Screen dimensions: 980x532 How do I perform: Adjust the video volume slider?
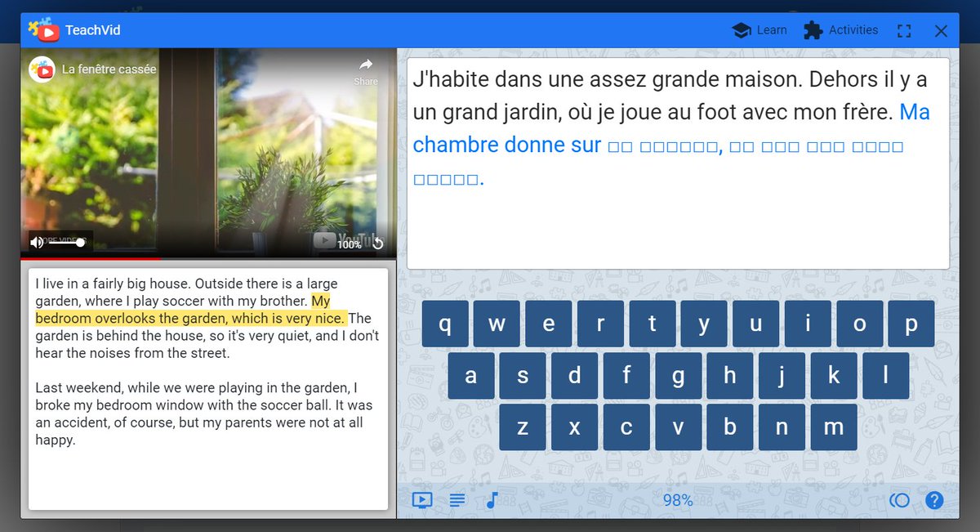(66, 242)
